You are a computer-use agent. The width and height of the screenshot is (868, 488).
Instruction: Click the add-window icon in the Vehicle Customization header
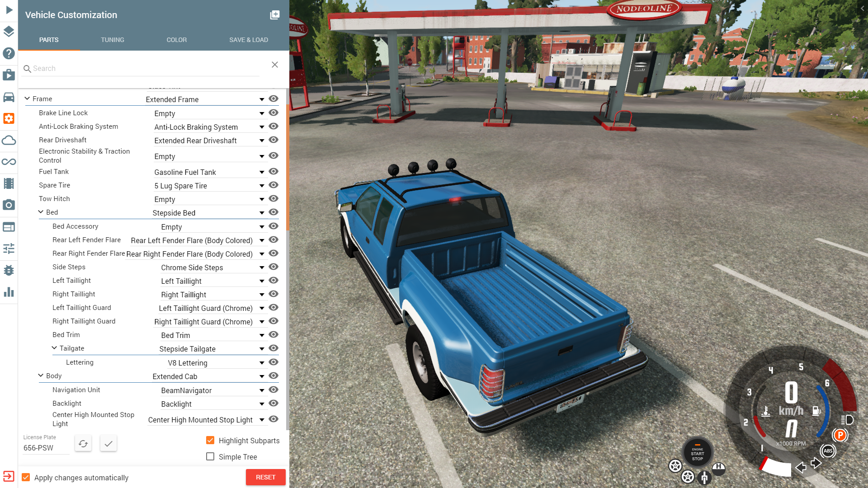[x=274, y=15]
